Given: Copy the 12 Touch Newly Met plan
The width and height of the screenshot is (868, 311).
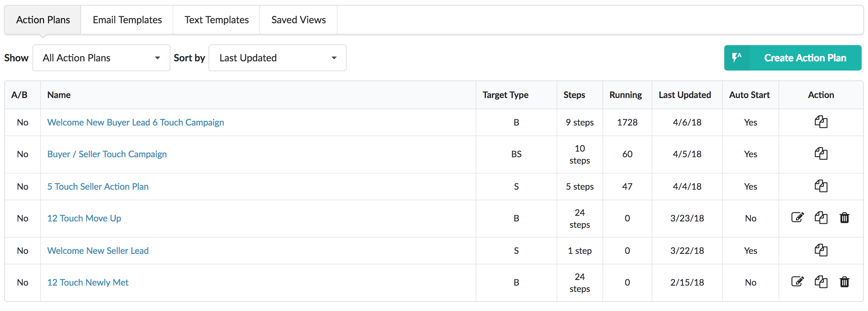Looking at the screenshot, I should click(x=821, y=282).
